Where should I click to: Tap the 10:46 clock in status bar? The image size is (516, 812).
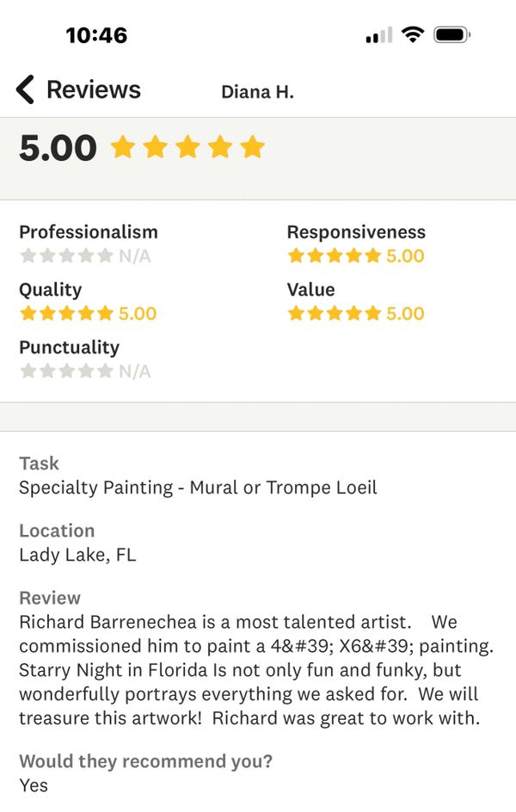click(96, 35)
